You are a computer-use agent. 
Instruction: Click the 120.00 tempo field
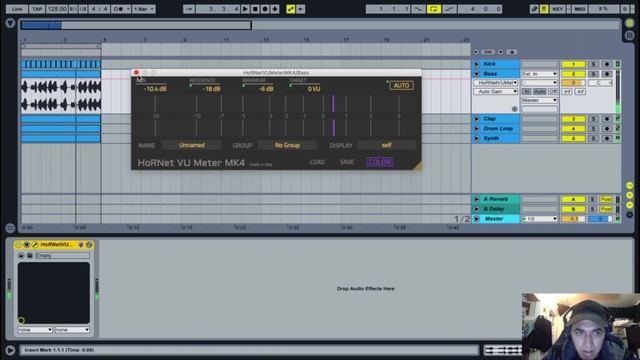(x=57, y=9)
